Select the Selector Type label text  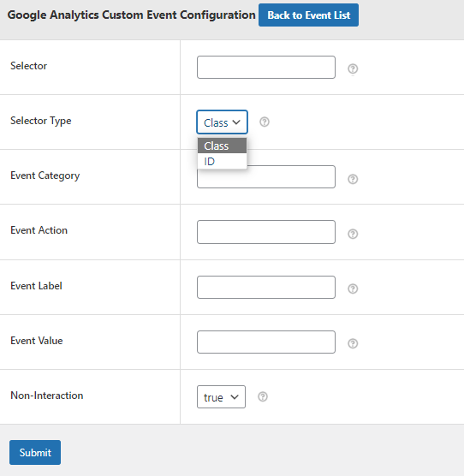[x=41, y=121]
